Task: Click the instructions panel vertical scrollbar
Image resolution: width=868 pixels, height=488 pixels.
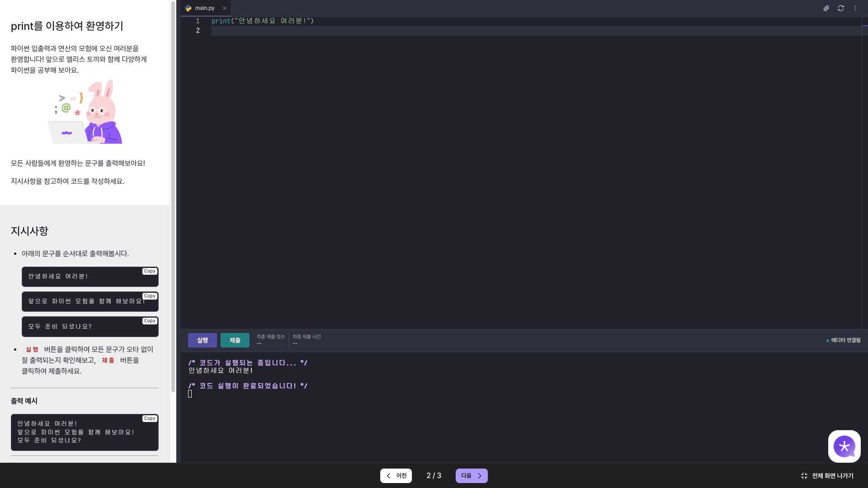Action: 173,194
